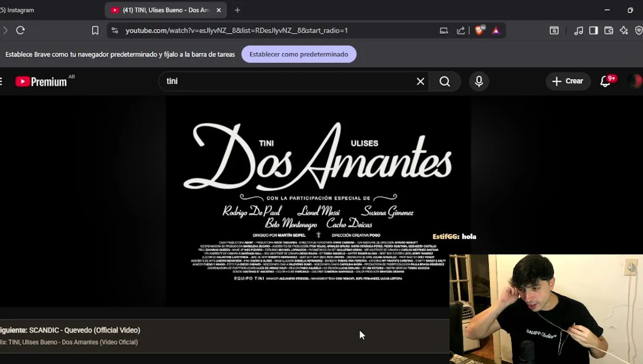This screenshot has width=643, height=364.
Task: Click the Dos Amantes video player
Action: (318, 201)
